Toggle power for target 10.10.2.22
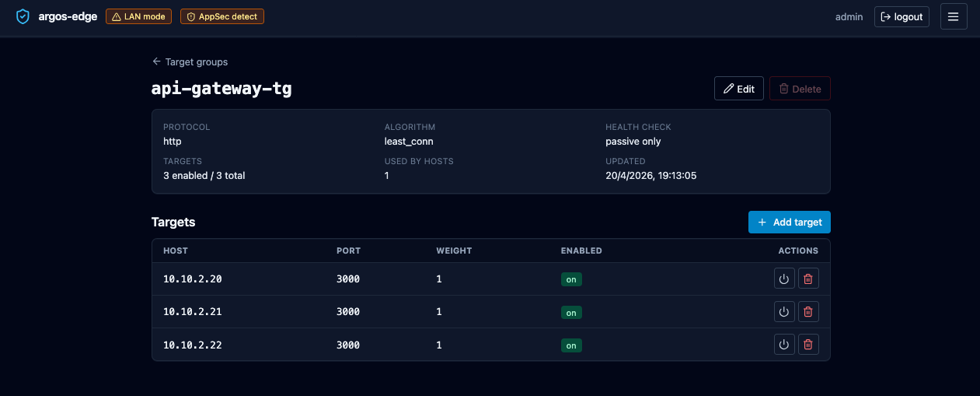Viewport: 980px width, 396px height. coord(784,345)
